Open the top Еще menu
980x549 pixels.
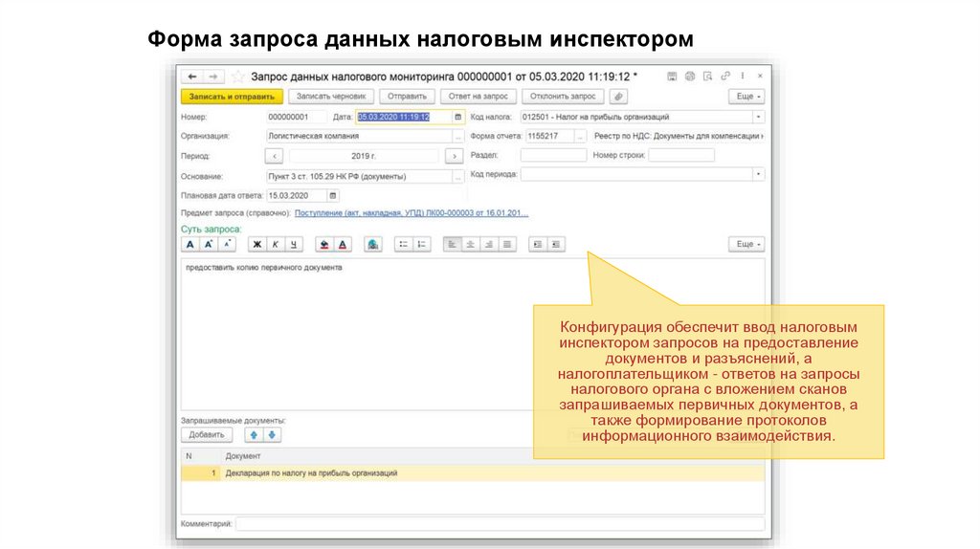(746, 97)
